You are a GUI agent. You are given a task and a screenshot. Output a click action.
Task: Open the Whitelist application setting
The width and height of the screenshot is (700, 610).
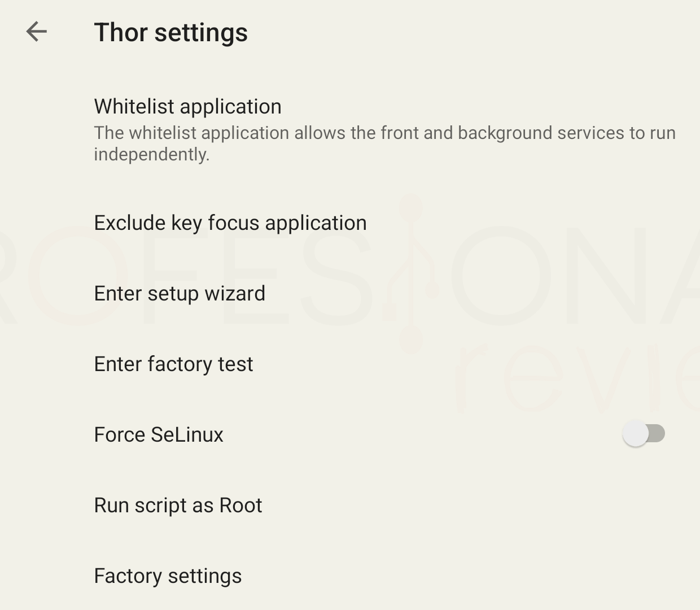350,129
